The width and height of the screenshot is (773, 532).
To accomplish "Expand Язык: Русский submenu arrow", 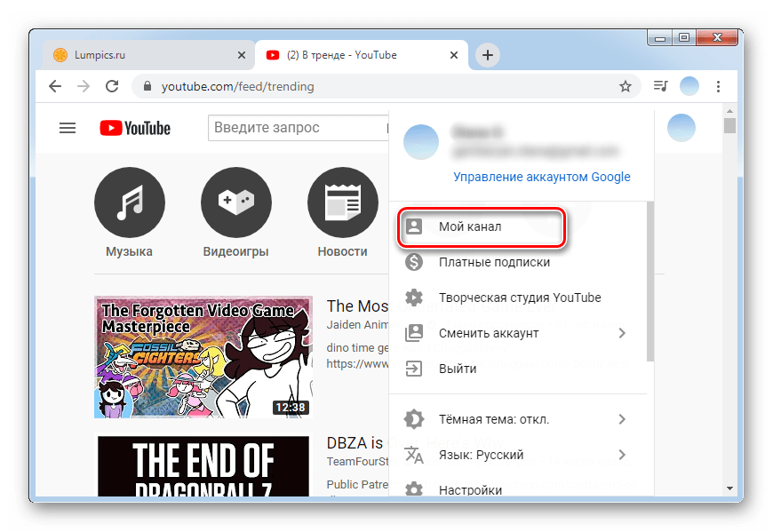I will pyautogui.click(x=622, y=455).
